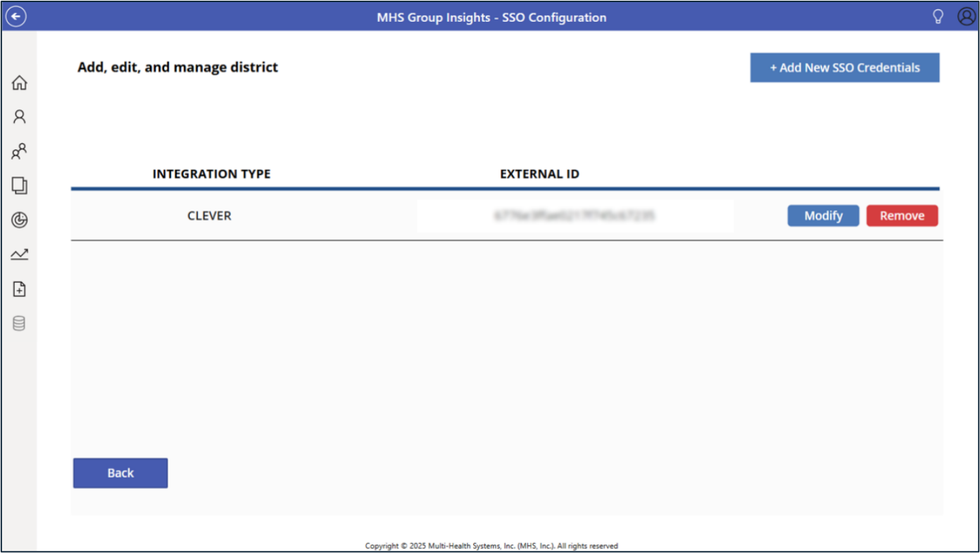The height and width of the screenshot is (553, 980).
Task: Click the add document sidebar icon
Action: tap(20, 289)
